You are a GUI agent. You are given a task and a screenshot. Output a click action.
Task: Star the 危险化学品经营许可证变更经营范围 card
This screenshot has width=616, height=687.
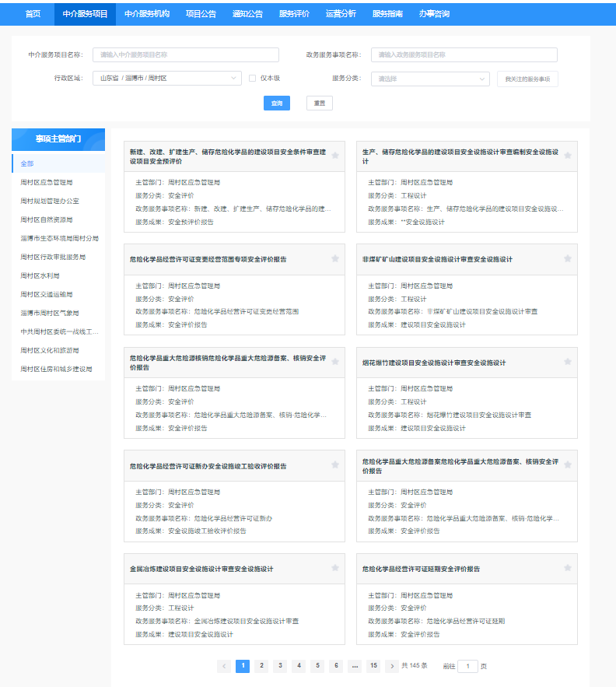coord(335,258)
